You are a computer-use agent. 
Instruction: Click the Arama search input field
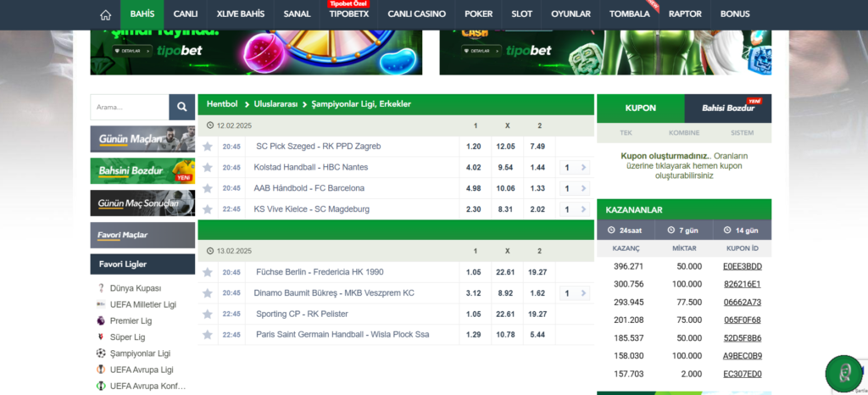[130, 108]
